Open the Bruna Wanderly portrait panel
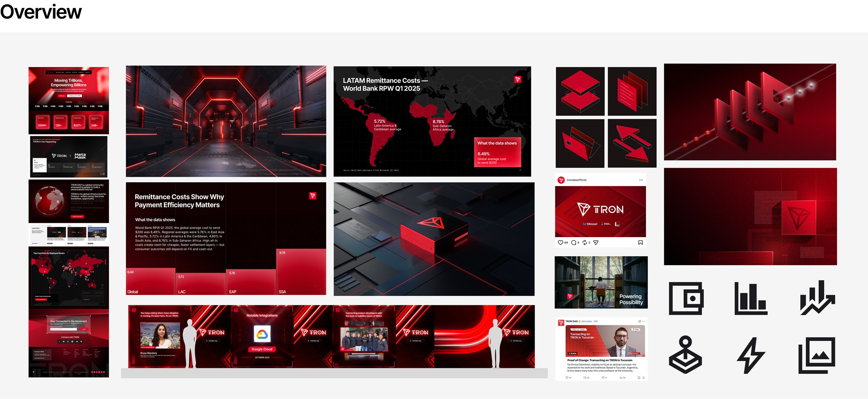The image size is (868, 399). tap(160, 335)
